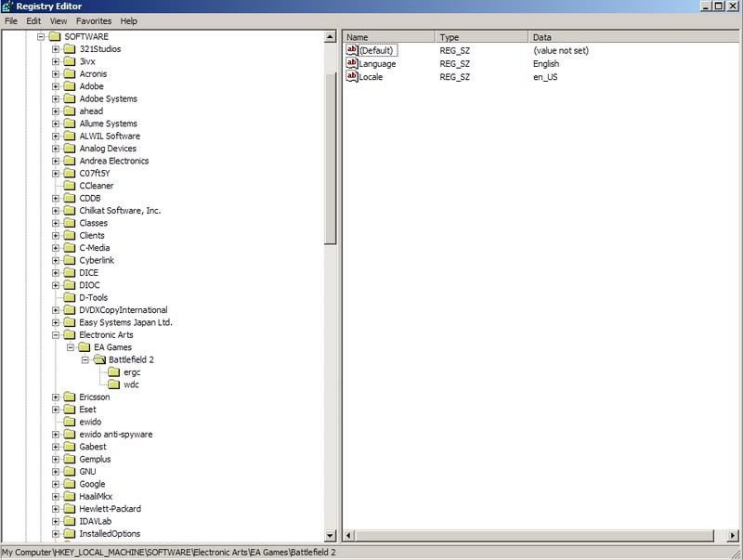Click the D-Tools folder icon

click(x=70, y=297)
